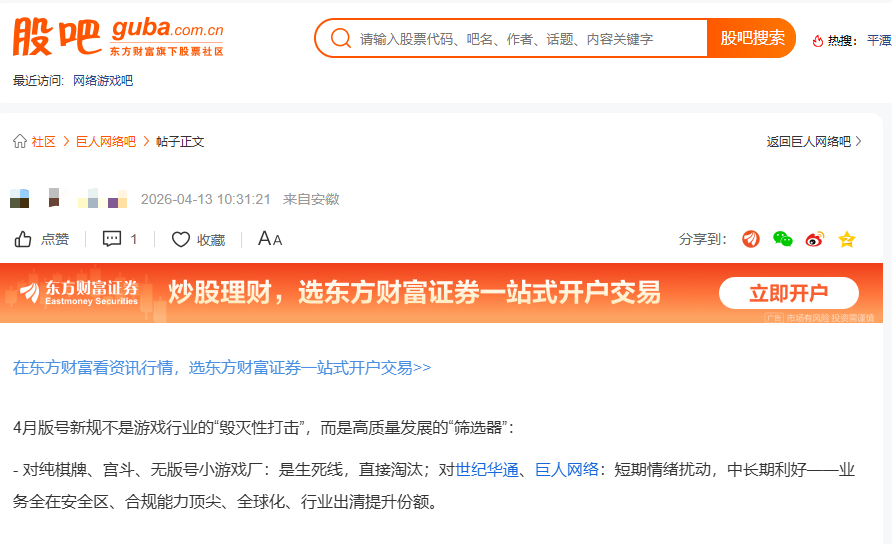Viewport: 892px width, 544px height.
Task: Open comments via speech bubble icon
Action: tap(112, 239)
